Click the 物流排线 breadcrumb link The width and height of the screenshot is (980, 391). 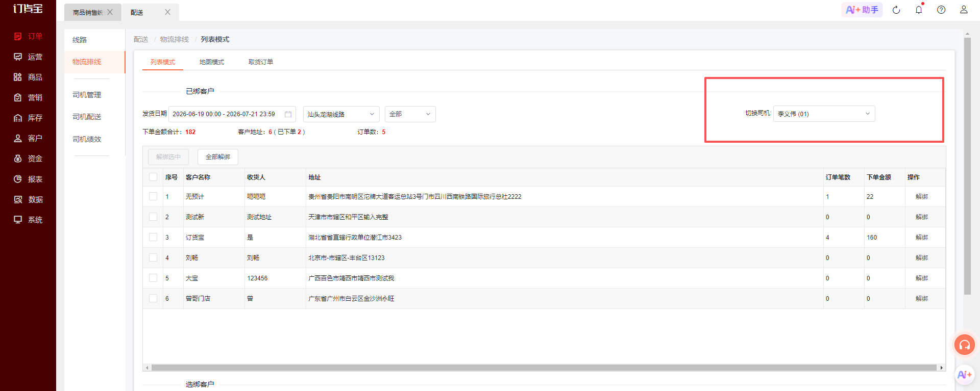click(x=175, y=39)
